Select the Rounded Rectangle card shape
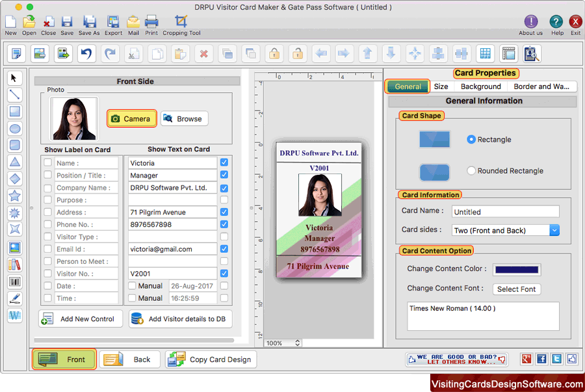 [471, 170]
